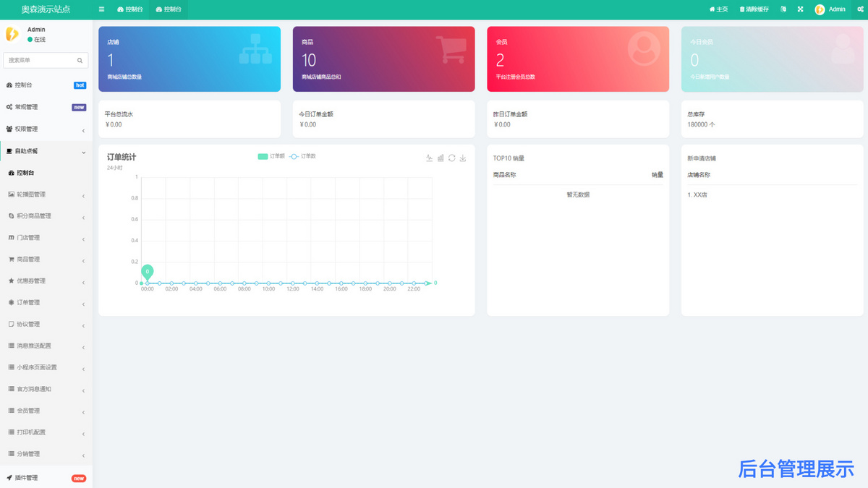Switch chart to line view icon

[429, 158]
